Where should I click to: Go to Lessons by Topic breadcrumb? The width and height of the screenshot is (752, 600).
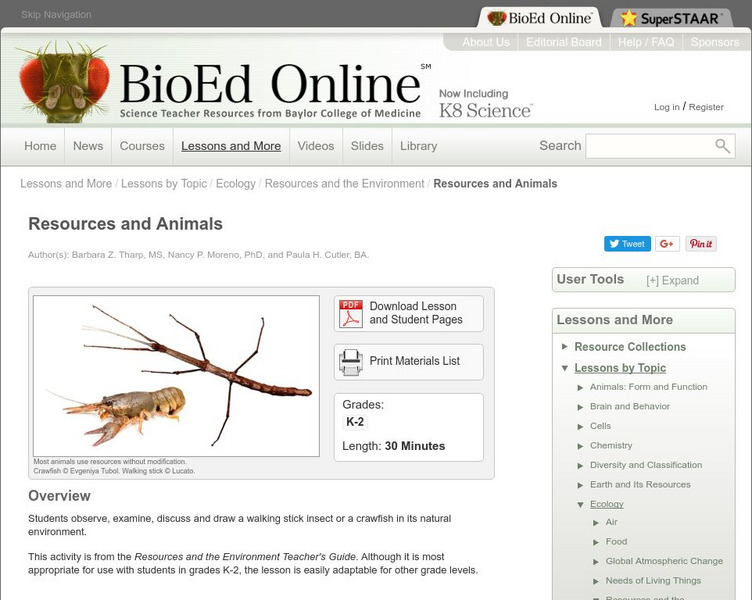(164, 184)
